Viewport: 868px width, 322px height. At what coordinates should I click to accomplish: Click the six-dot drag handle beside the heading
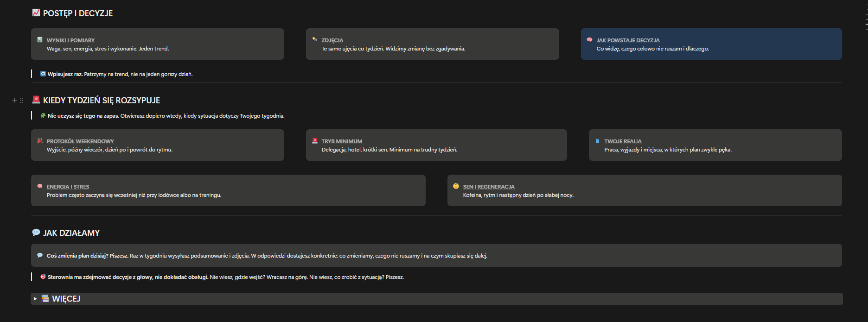click(21, 100)
